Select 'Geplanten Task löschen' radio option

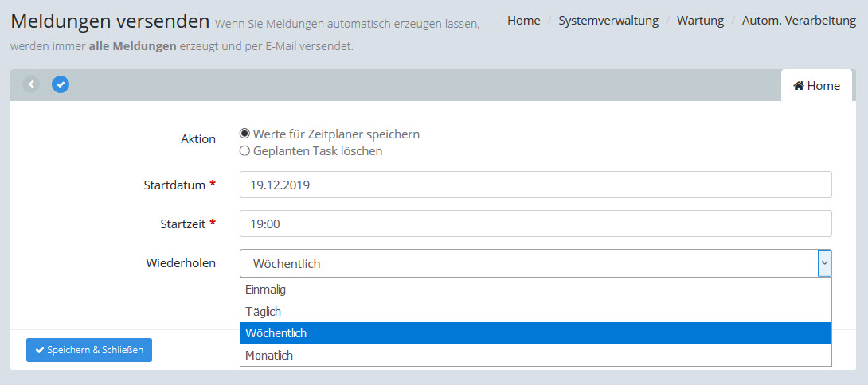(245, 151)
